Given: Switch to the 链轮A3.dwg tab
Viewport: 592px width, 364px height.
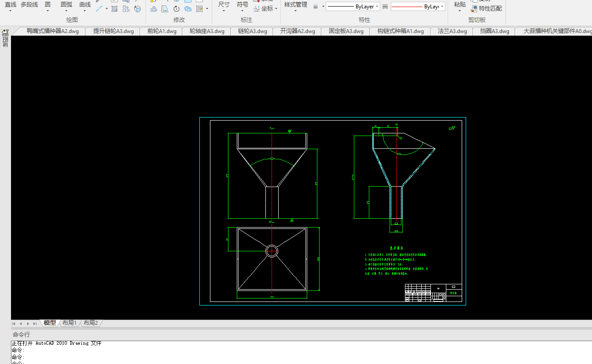Looking at the screenshot, I should tap(252, 31).
